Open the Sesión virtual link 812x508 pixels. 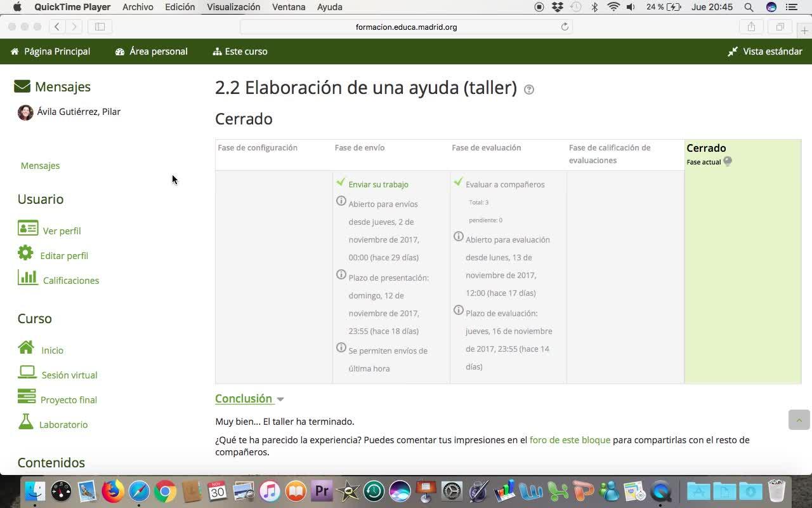[x=69, y=375]
